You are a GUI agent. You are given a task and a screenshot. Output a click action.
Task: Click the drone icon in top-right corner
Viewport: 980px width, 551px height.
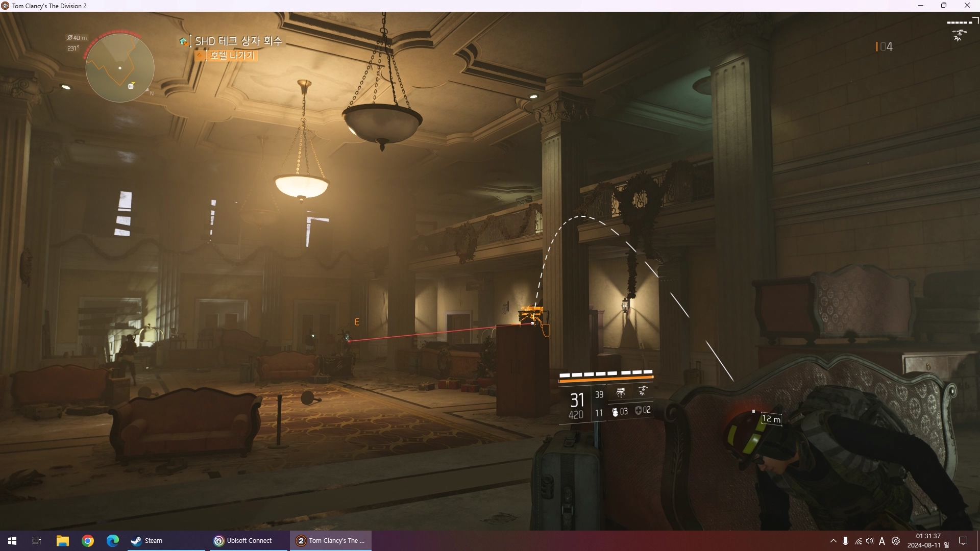click(959, 36)
